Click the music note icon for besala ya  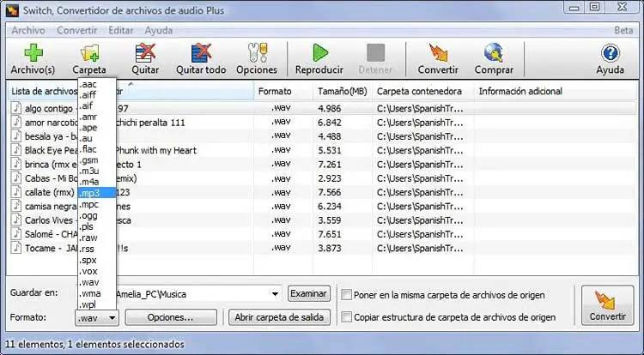(x=16, y=135)
